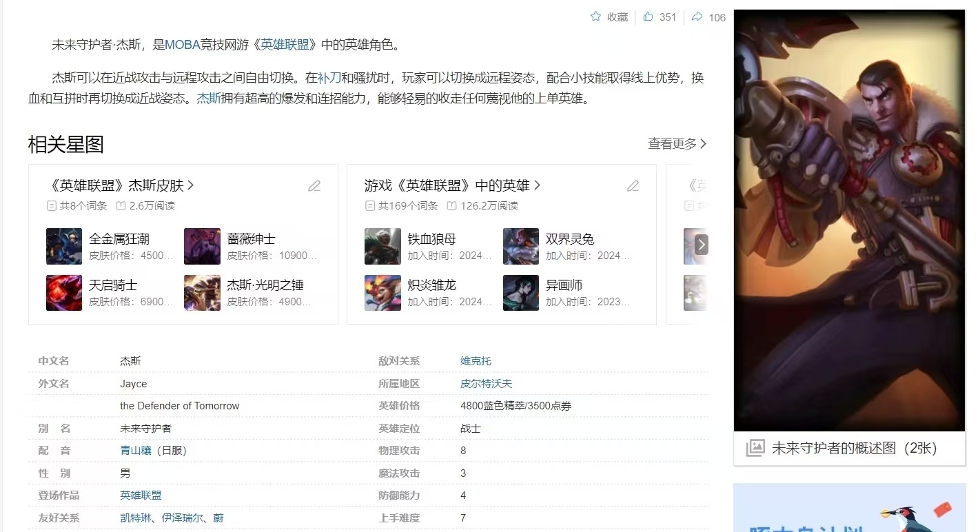Open 杰斯·光明之锤 skin thumbnail
The width and height of the screenshot is (980, 532).
click(x=202, y=292)
